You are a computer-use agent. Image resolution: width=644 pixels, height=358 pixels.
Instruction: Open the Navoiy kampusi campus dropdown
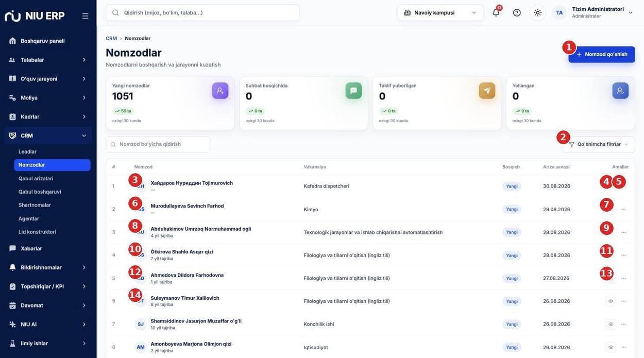coord(440,12)
